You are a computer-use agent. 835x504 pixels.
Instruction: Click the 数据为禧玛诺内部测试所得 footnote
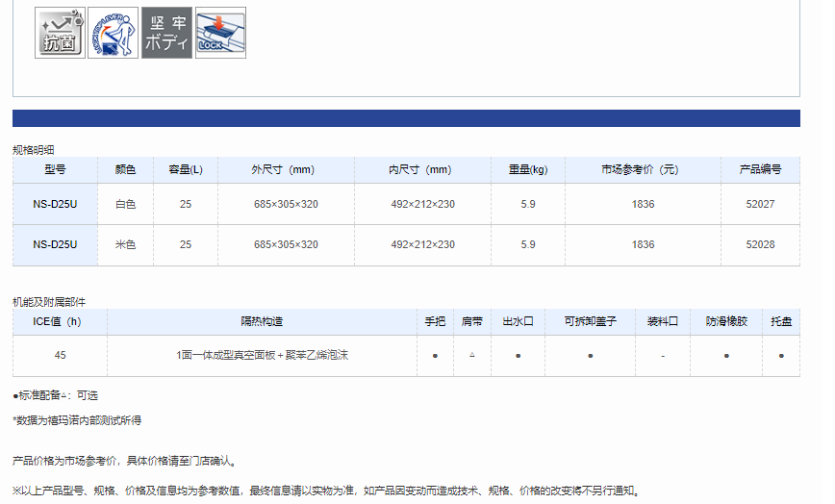(x=77, y=420)
